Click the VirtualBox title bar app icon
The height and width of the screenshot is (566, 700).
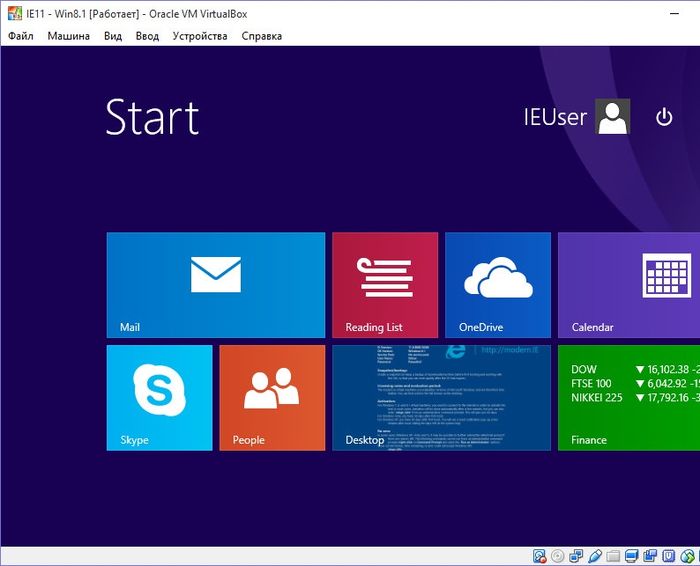click(14, 13)
